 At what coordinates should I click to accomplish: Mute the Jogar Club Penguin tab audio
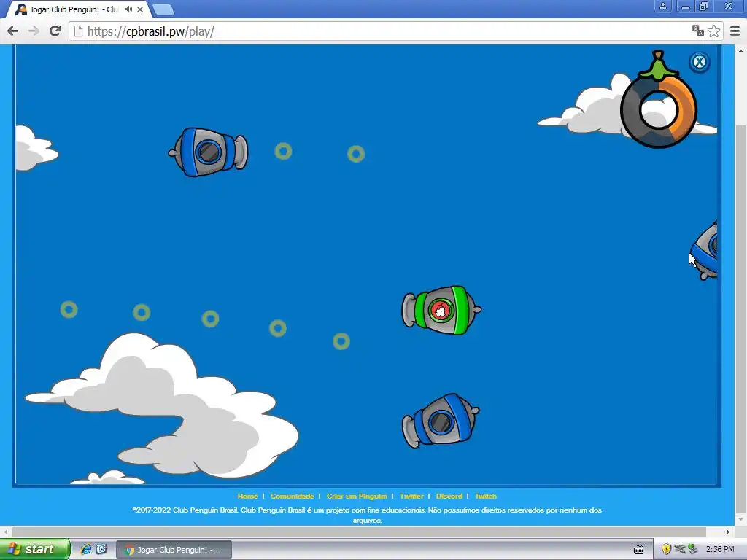[128, 9]
